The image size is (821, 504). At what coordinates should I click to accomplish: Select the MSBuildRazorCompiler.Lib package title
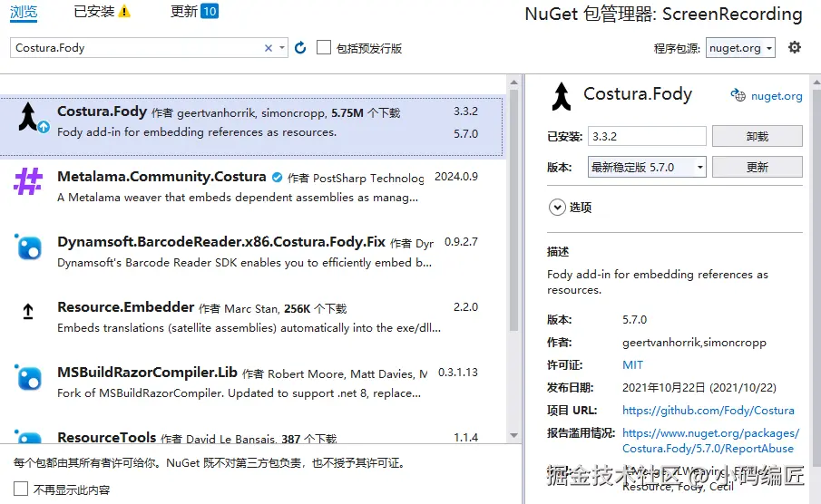pyautogui.click(x=147, y=373)
